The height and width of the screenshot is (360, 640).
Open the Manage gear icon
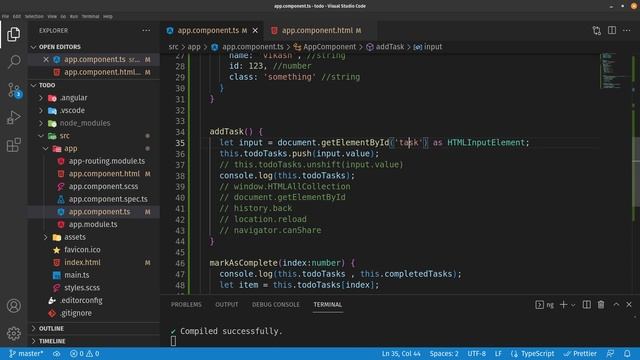[x=13, y=333]
